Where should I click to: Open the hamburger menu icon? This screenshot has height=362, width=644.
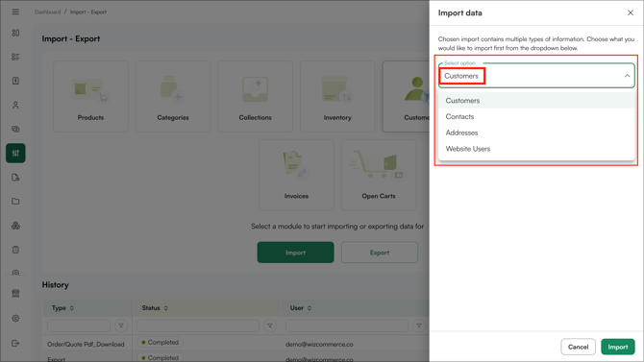point(15,12)
